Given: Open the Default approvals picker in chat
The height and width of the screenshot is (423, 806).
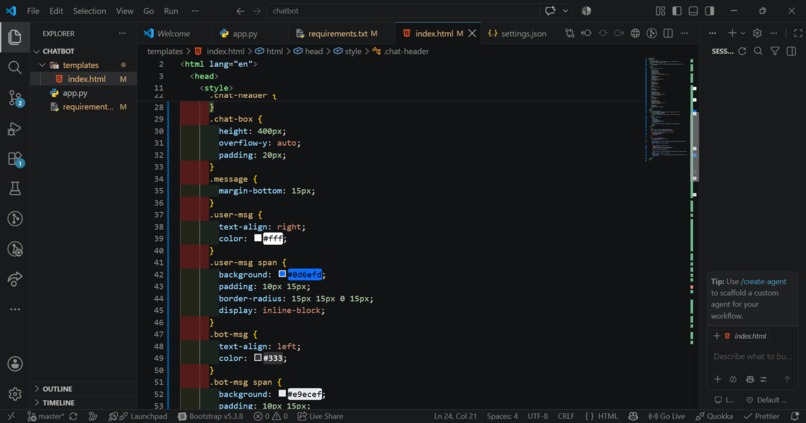Looking at the screenshot, I should 766,400.
